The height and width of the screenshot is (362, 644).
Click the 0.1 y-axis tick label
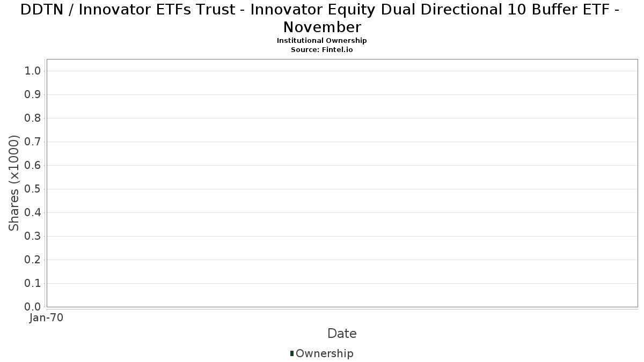(33, 283)
